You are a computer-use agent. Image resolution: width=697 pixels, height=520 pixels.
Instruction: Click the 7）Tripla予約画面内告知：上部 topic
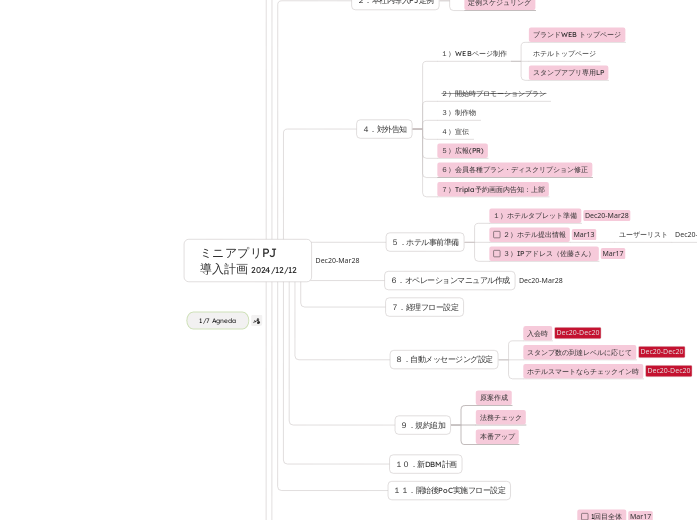(x=493, y=190)
